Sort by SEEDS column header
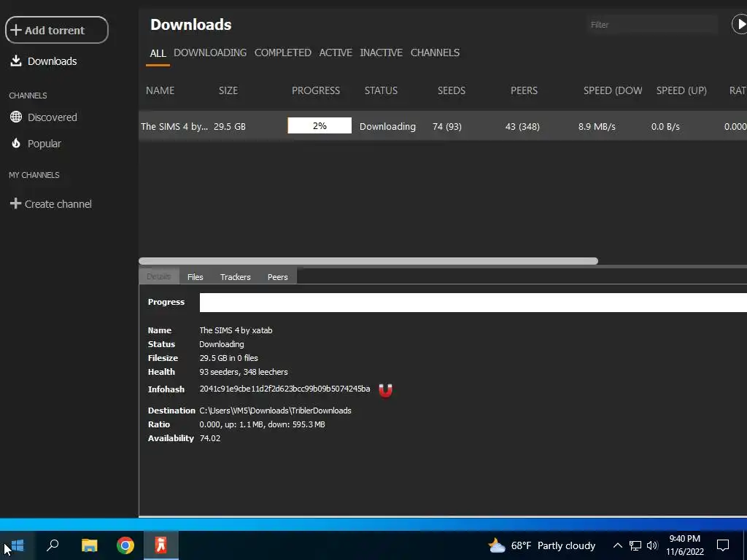The image size is (747, 560). [x=452, y=90]
